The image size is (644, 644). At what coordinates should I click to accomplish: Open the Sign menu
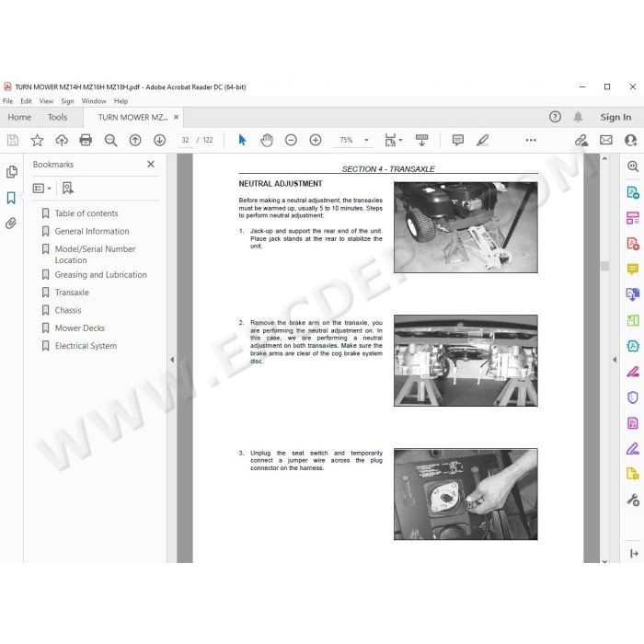click(x=67, y=101)
